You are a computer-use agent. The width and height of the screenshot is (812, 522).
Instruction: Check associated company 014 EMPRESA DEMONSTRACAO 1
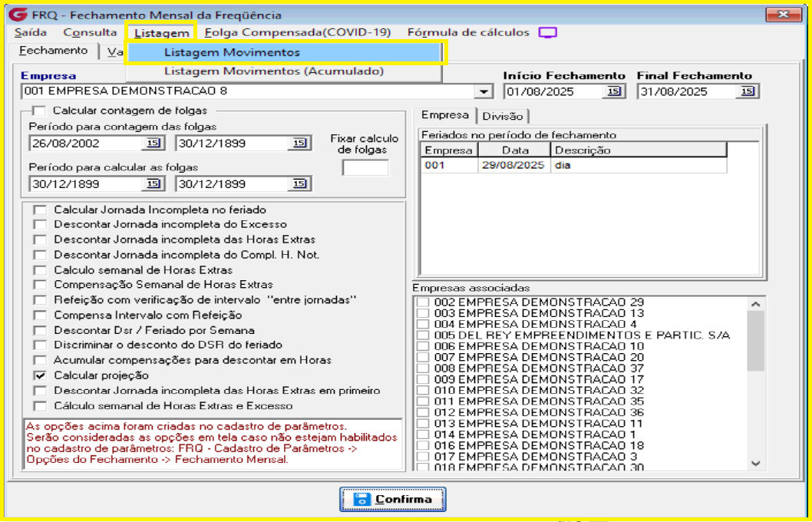(424, 434)
